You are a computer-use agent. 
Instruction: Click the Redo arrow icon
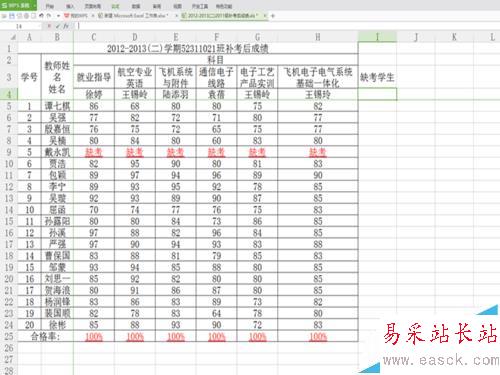click(x=49, y=16)
